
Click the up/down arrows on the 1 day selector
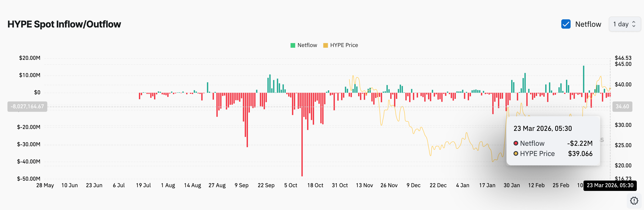(634, 24)
